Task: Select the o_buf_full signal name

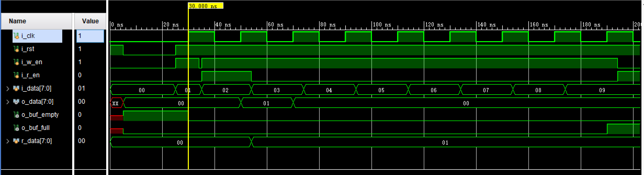Action: (x=36, y=128)
